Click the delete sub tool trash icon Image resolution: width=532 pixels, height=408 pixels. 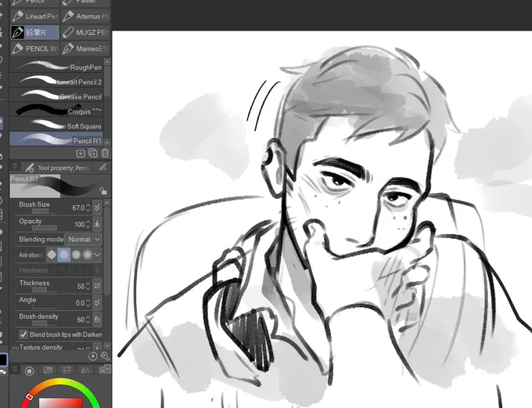point(105,153)
